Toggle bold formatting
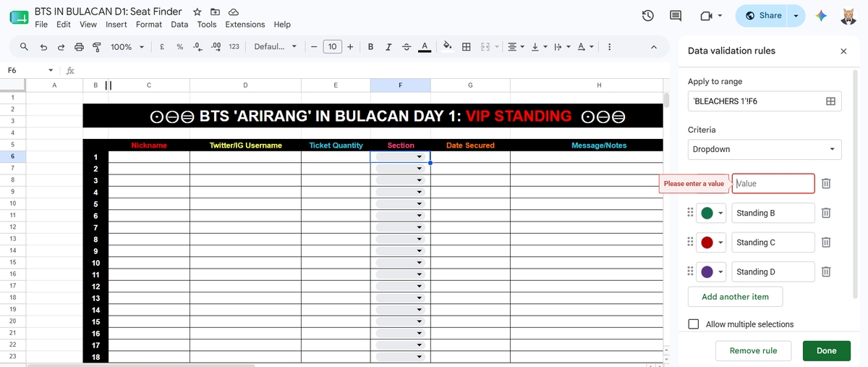The height and width of the screenshot is (367, 868). 370,46
